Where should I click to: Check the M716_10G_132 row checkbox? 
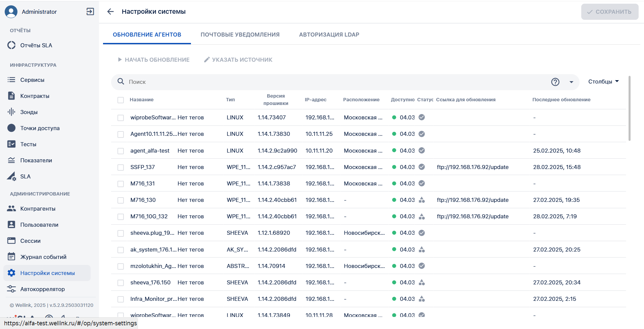tap(121, 217)
